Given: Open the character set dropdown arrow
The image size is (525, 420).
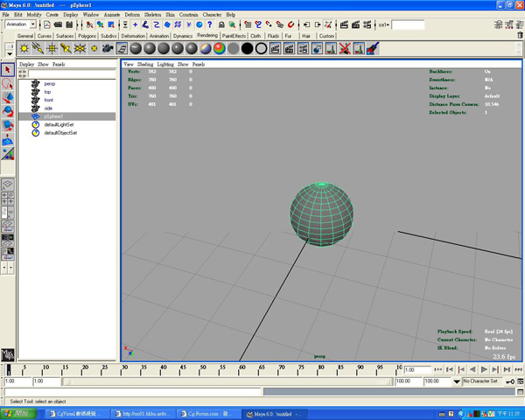Looking at the screenshot, I should coord(457,381).
